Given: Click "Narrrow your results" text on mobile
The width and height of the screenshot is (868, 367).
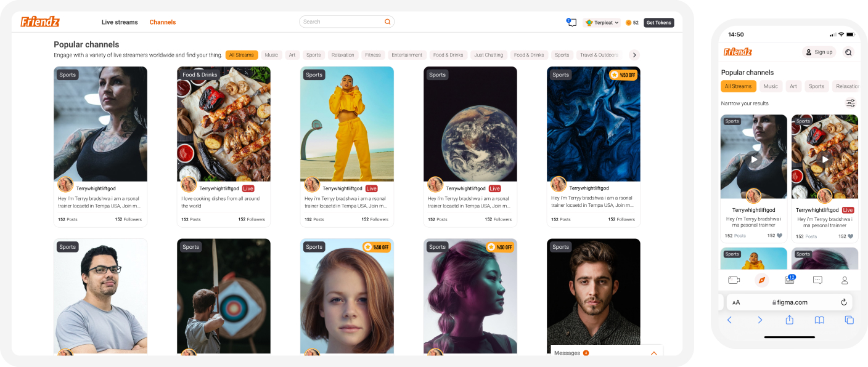Looking at the screenshot, I should [x=745, y=103].
